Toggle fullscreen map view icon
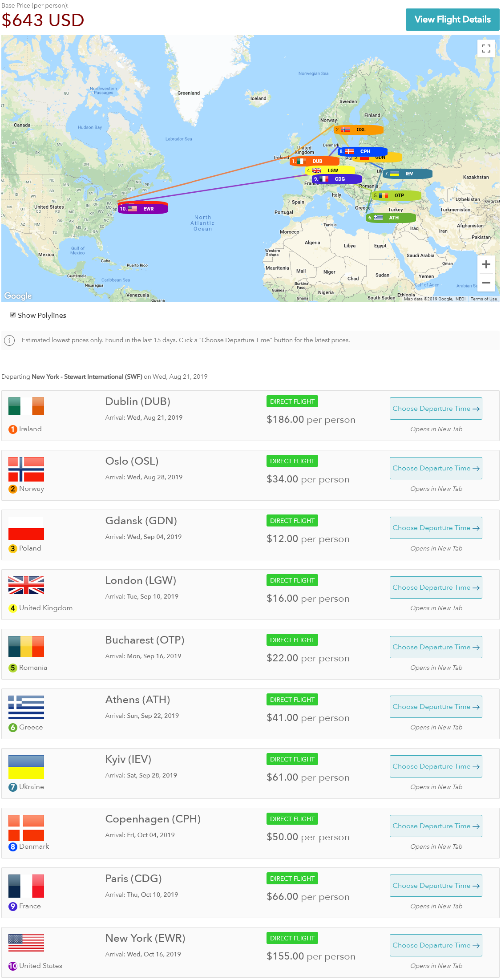Viewport: 501px width, 980px height. coord(486,48)
